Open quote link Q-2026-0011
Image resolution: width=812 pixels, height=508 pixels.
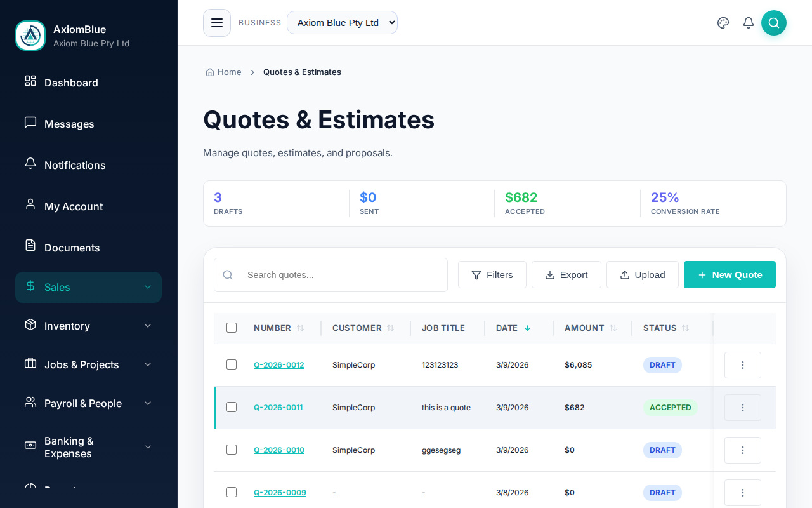click(x=278, y=408)
